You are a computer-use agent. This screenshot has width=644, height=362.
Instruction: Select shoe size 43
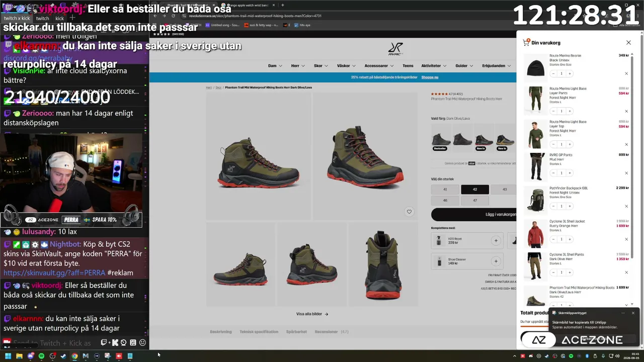pos(504,190)
